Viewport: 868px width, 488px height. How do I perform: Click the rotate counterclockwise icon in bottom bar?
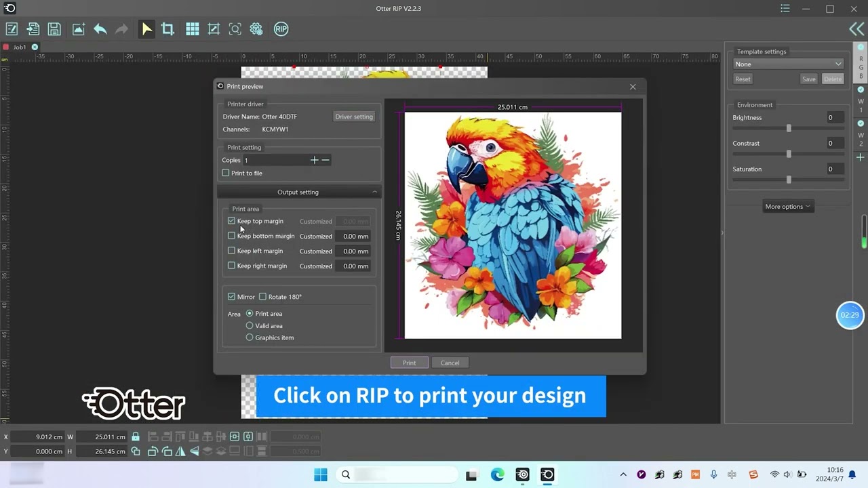tap(153, 451)
